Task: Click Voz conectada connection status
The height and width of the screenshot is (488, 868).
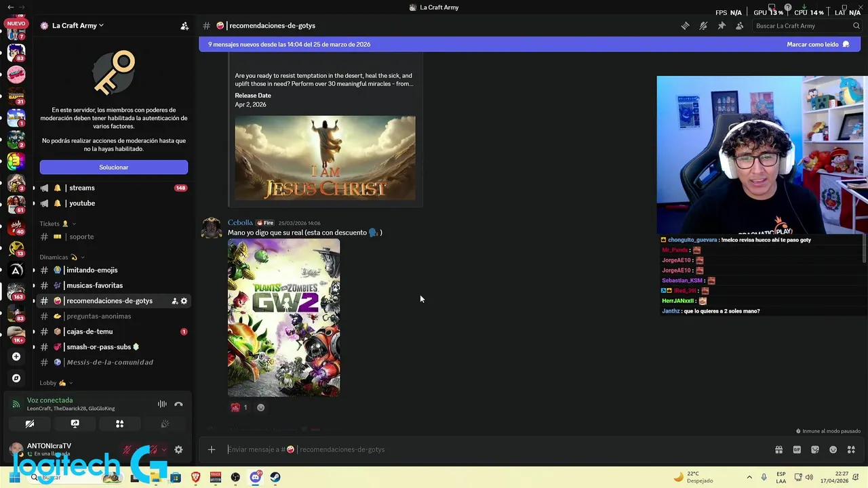Action: (x=50, y=400)
